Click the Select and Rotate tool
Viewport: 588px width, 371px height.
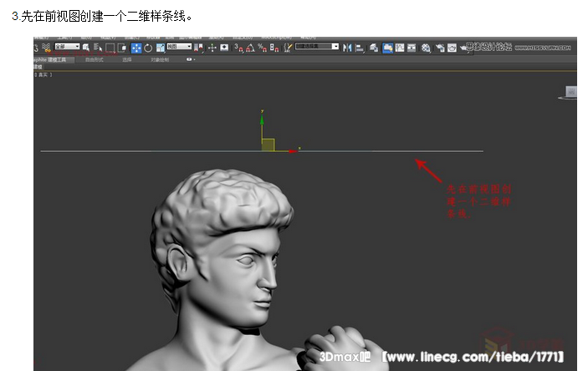147,48
